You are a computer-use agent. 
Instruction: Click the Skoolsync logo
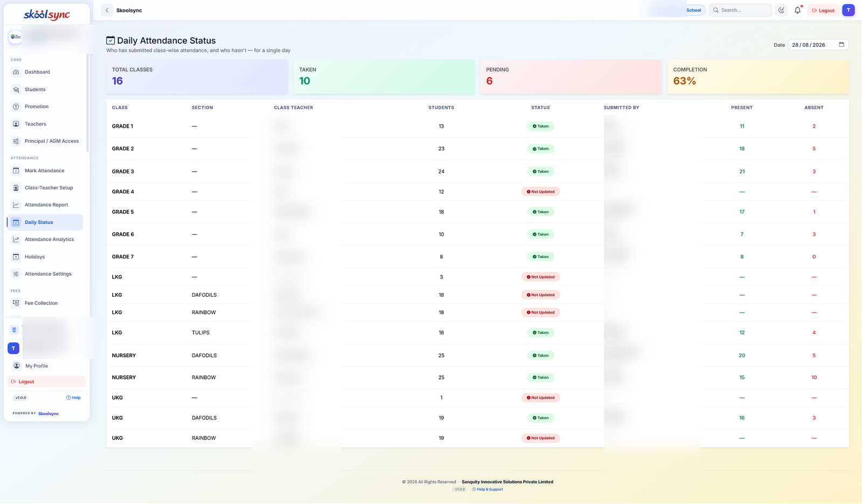pos(47,15)
